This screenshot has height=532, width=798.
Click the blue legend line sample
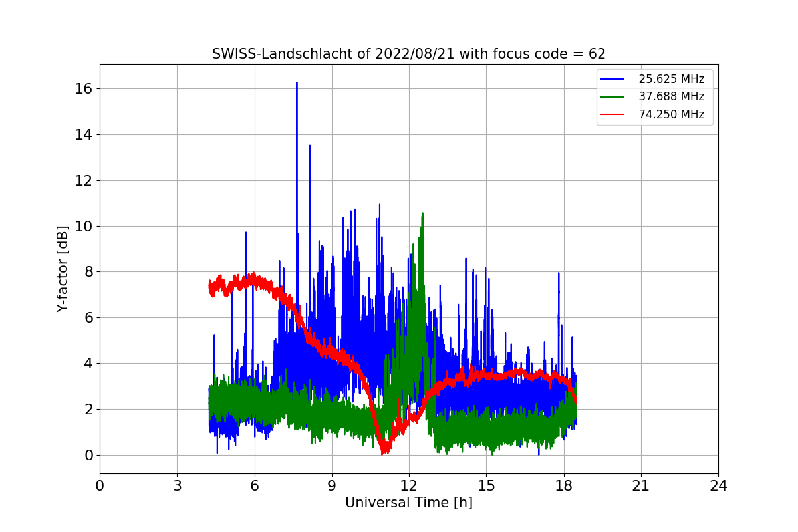[x=612, y=79]
